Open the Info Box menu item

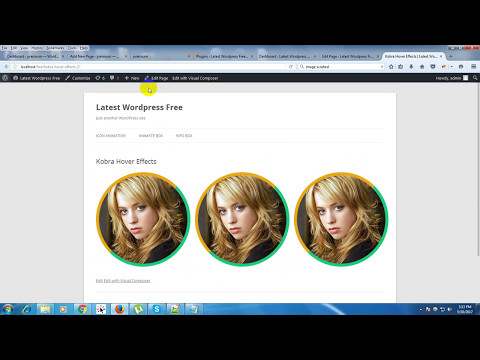pyautogui.click(x=184, y=136)
